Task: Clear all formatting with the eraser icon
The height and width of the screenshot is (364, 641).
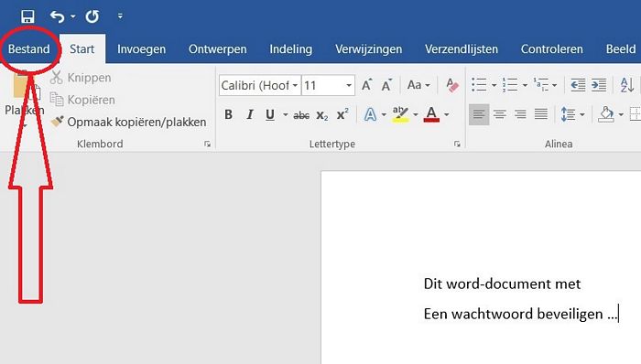Action: (x=452, y=85)
